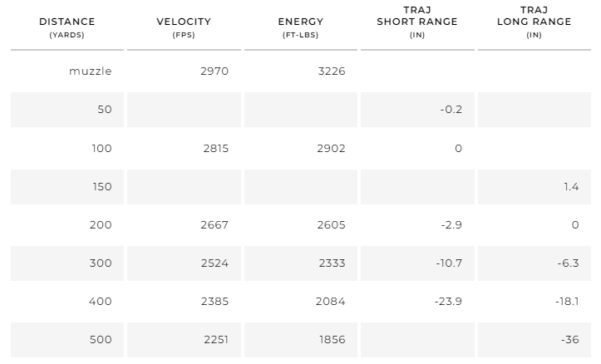Viewport: 601px width, 364px height.
Task: Click the muzzle energy value 3226
Action: [x=331, y=71]
